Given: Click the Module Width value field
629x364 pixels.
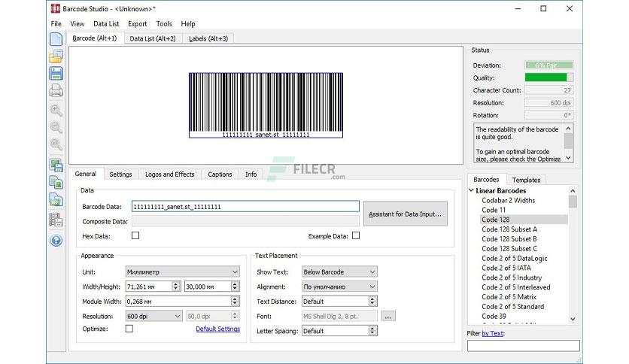Looking at the screenshot, I should pos(178,301).
